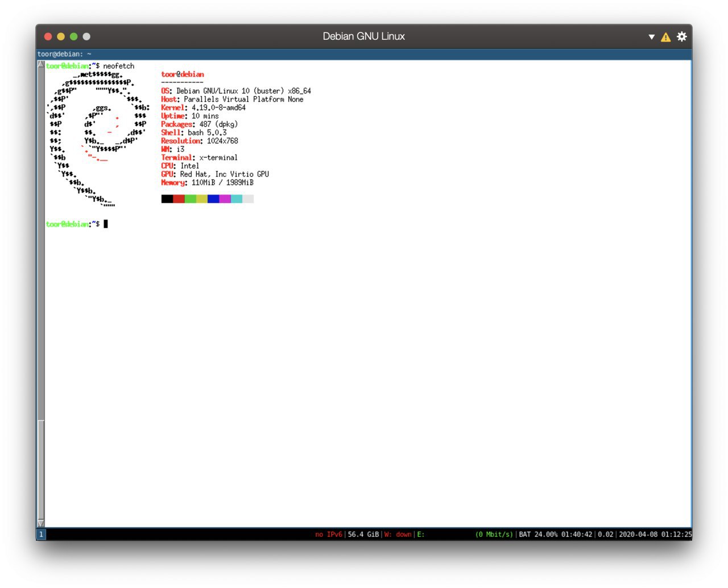728x588 pixels.
Task: Click the red 'toor@debian' neofetch header
Action: [x=183, y=74]
